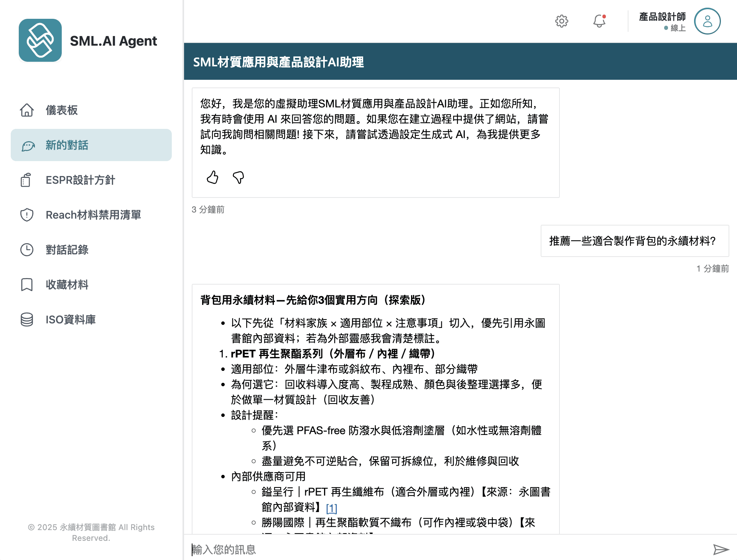This screenshot has width=737, height=560.
Task: Click user message about 背包的永續材料
Action: 634,241
